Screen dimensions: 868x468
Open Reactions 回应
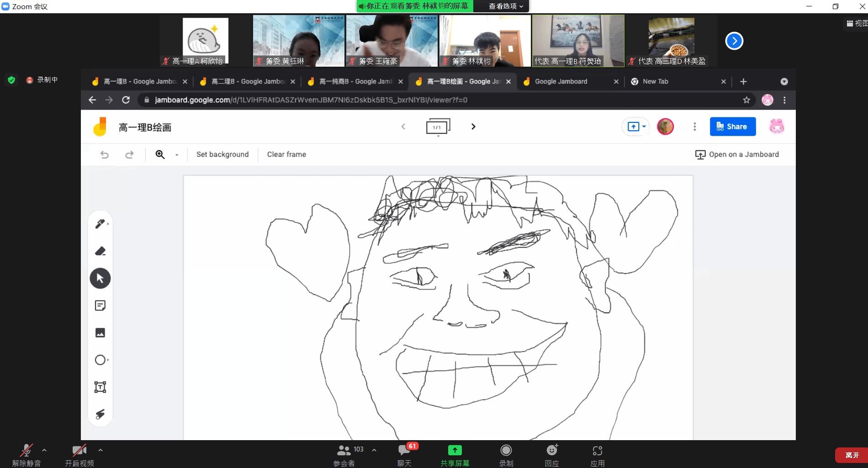click(x=552, y=455)
